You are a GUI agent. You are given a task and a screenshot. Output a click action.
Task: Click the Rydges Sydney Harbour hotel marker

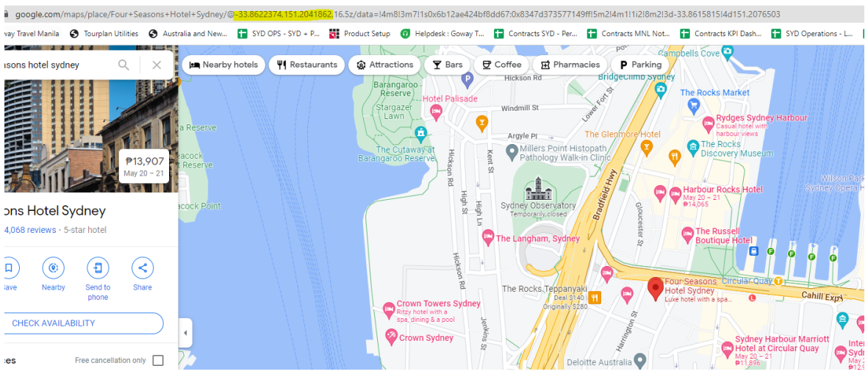click(708, 123)
